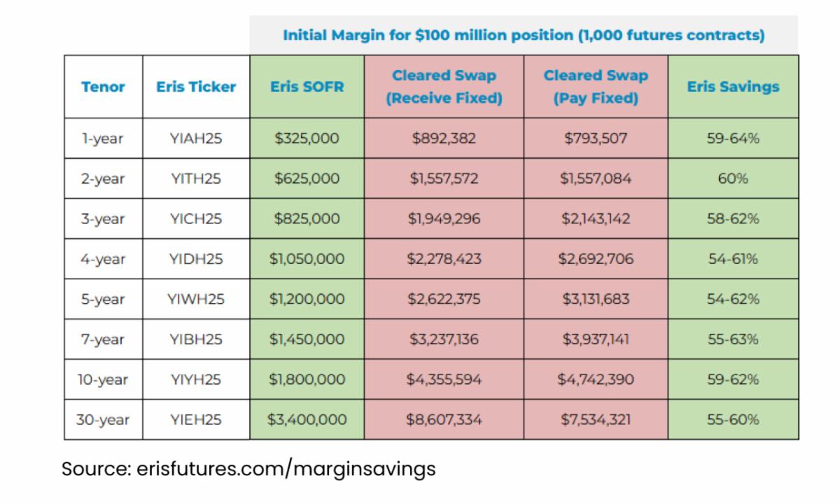The width and height of the screenshot is (840, 504).
Task: Select the 10-year tenor row label
Action: tap(103, 380)
